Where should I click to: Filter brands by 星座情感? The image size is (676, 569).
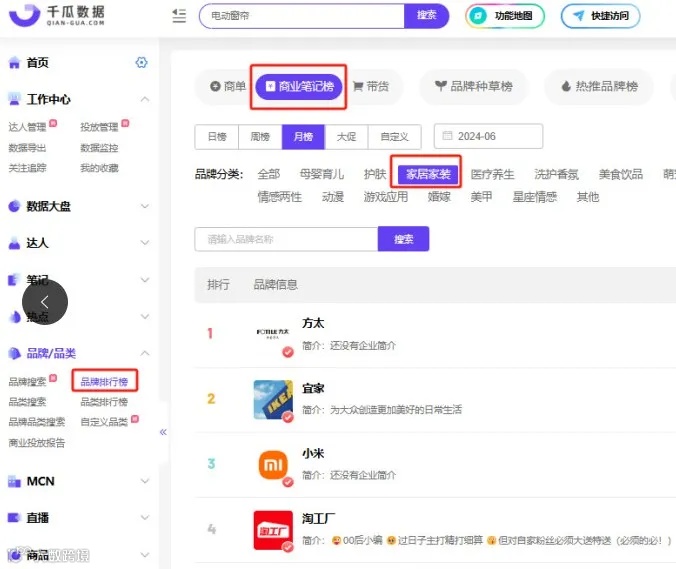point(535,197)
